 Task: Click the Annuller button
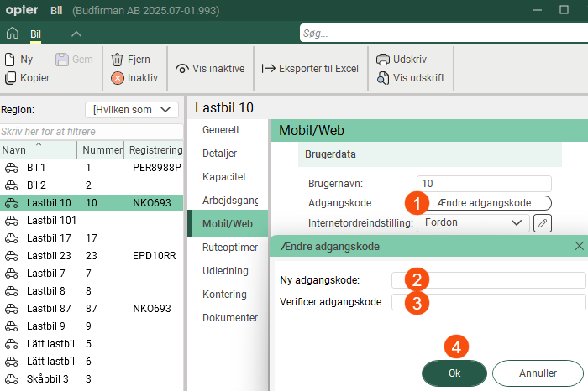pyautogui.click(x=538, y=373)
